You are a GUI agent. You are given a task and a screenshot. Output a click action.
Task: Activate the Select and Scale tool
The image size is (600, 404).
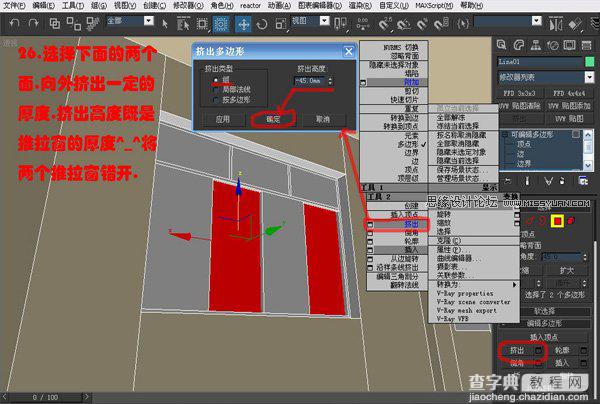[x=280, y=24]
